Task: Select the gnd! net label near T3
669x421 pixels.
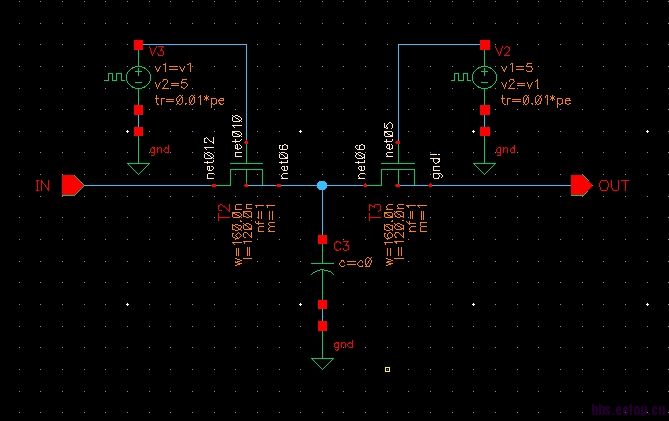Action: click(x=436, y=166)
